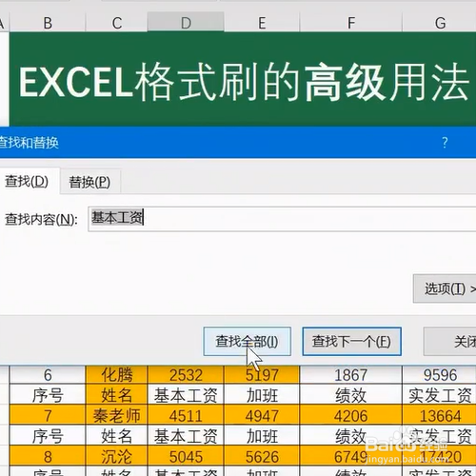Switch to the 查找(D) tab
Image resolution: width=476 pixels, height=476 pixels.
(x=27, y=182)
